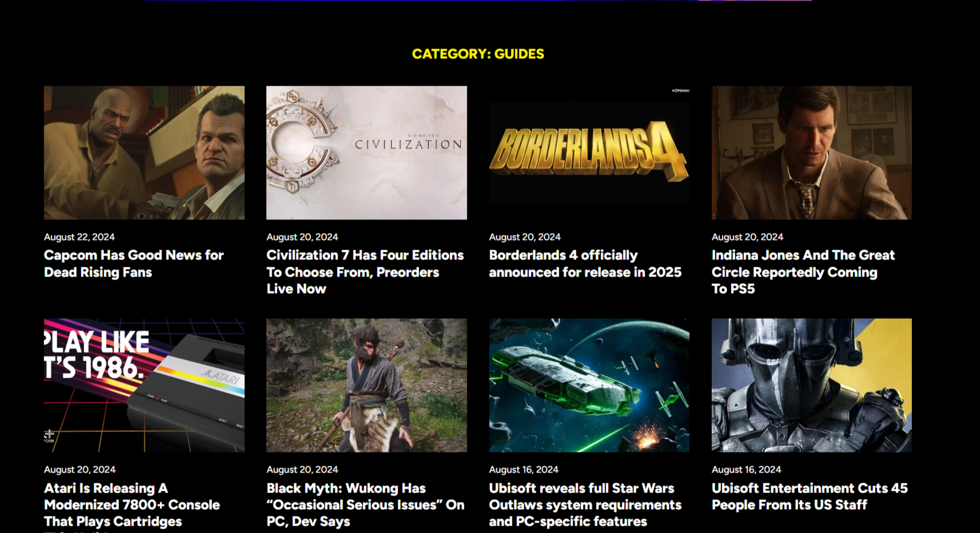Open the Civilization logo article image
This screenshot has height=533, width=980.
[366, 153]
